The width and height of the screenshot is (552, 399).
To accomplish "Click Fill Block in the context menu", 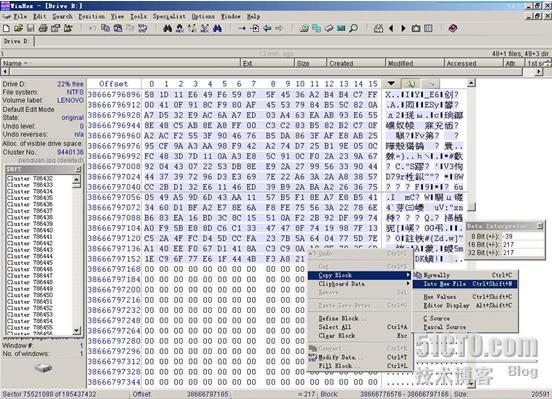I will tap(359, 366).
